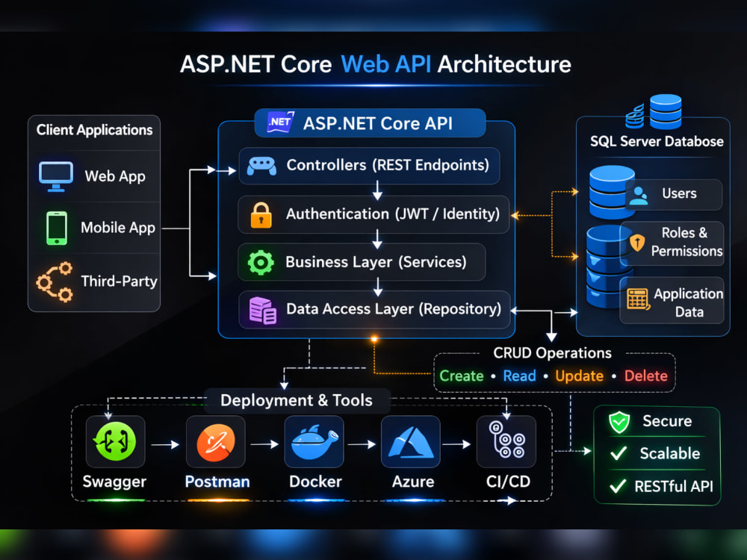Screen dimensions: 747x560
Task: Click the Swagger green icon
Action: tap(115, 441)
